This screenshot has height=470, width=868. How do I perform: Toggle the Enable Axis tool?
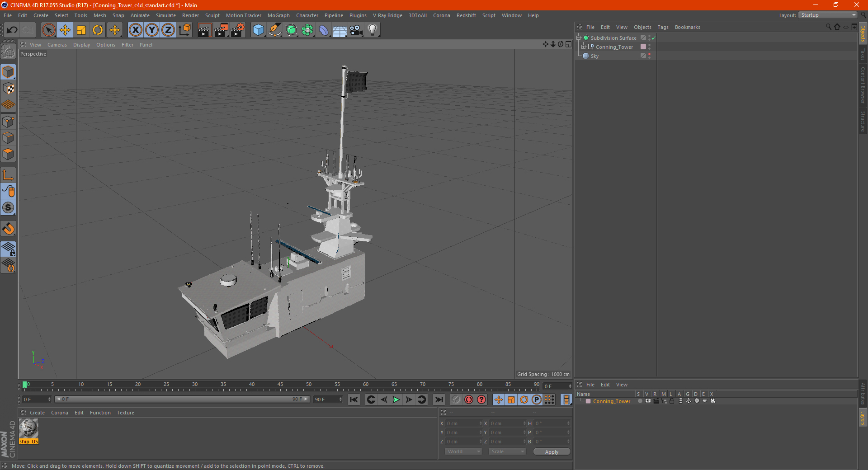click(x=8, y=175)
